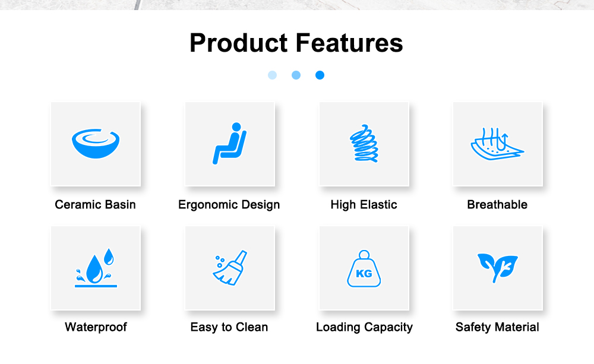Screen dimensions: 594x364
Task: Click the water droplets waterproof icon
Action: [x=96, y=268]
